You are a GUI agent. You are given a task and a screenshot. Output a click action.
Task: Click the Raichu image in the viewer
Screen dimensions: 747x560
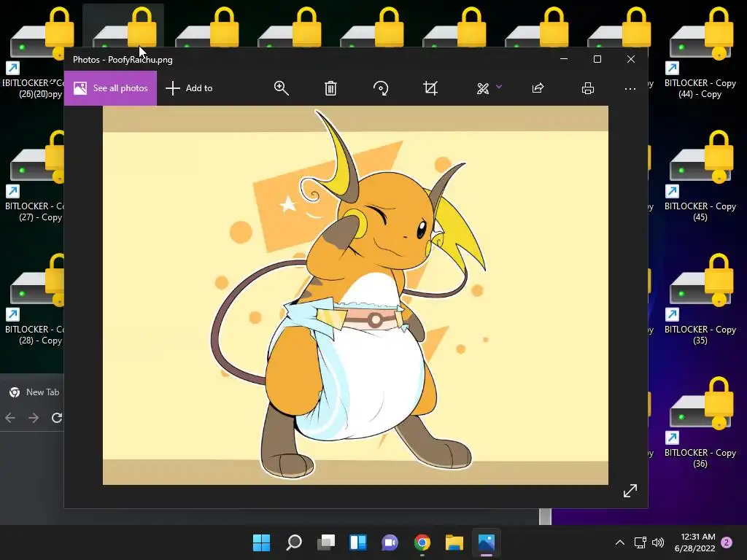[x=355, y=295]
